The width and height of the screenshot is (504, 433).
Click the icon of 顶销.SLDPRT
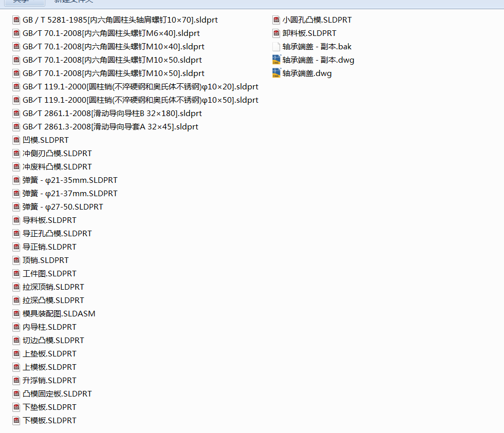click(x=16, y=260)
